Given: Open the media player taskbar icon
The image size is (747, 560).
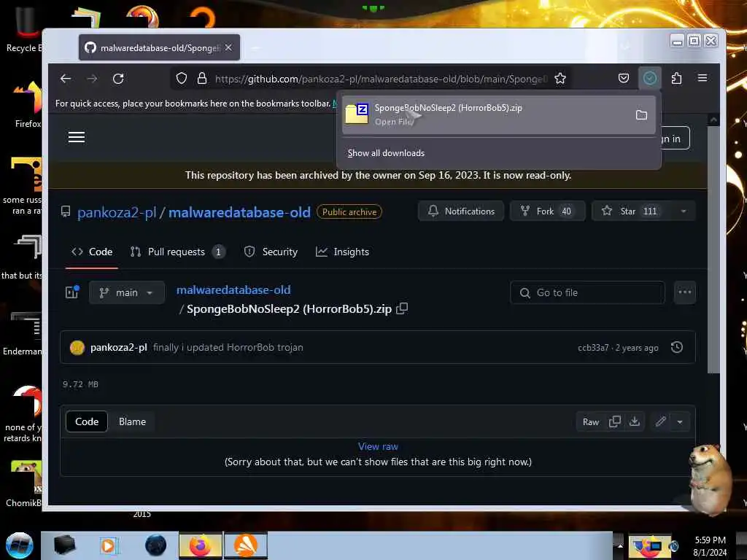Looking at the screenshot, I should pos(108,545).
